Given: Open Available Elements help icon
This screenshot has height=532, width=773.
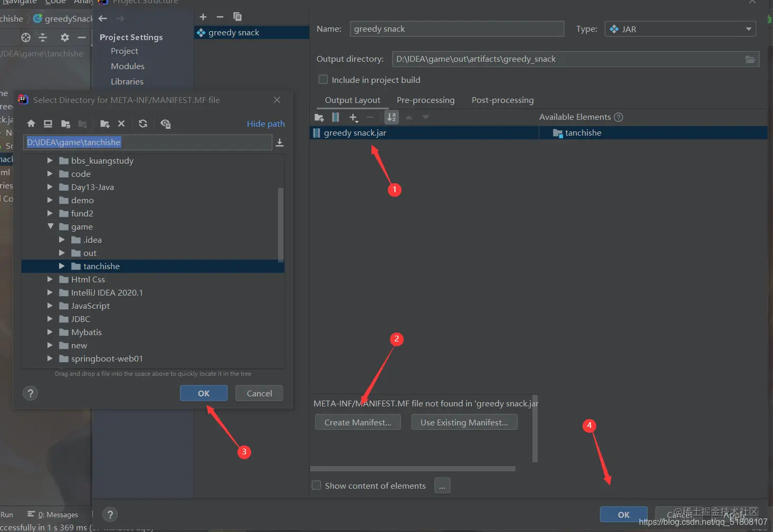Looking at the screenshot, I should 618,117.
